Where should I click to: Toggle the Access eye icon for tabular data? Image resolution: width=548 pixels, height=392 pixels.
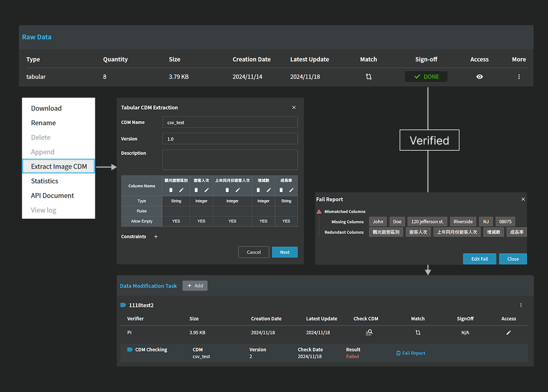pyautogui.click(x=479, y=77)
